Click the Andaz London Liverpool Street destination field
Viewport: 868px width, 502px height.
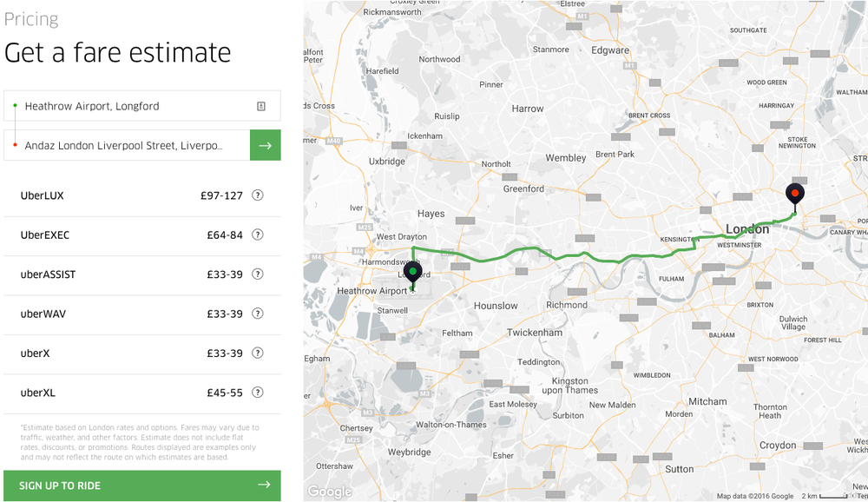coord(130,145)
